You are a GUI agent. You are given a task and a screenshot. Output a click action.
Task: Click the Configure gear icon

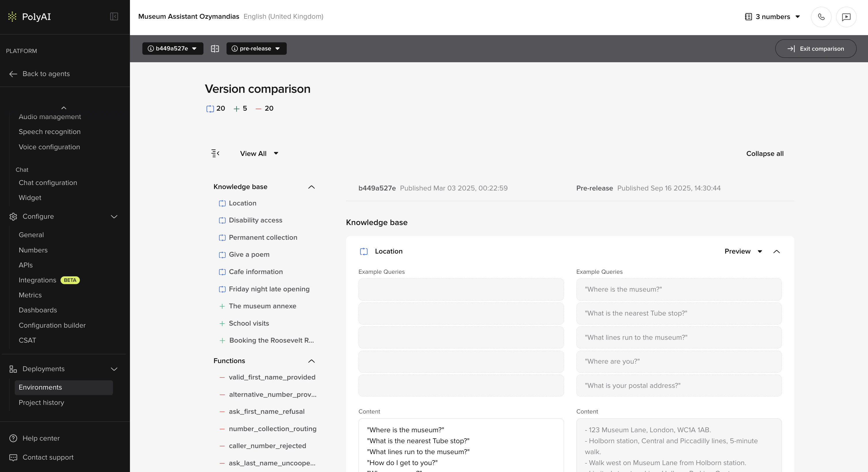13,217
